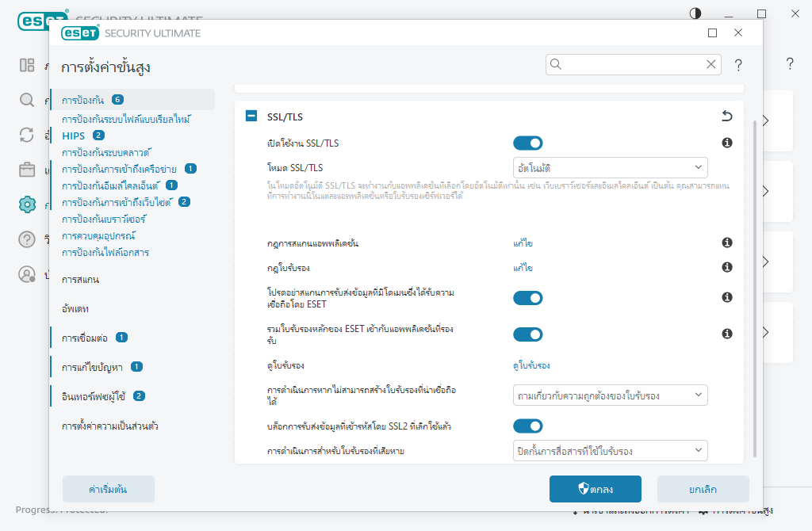Toggle ESET trusted domains exclusion switch
812x531 pixels.
click(527, 298)
